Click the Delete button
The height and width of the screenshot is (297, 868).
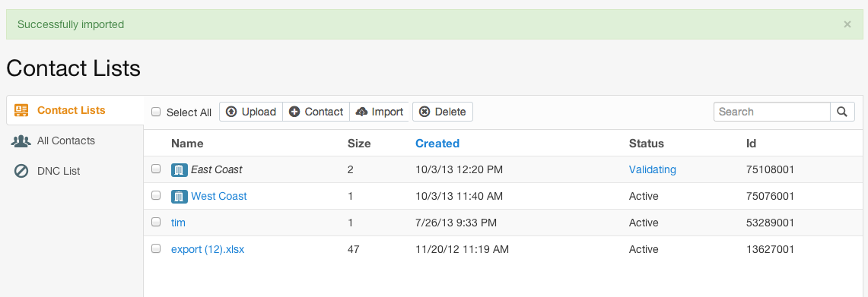[x=442, y=112]
